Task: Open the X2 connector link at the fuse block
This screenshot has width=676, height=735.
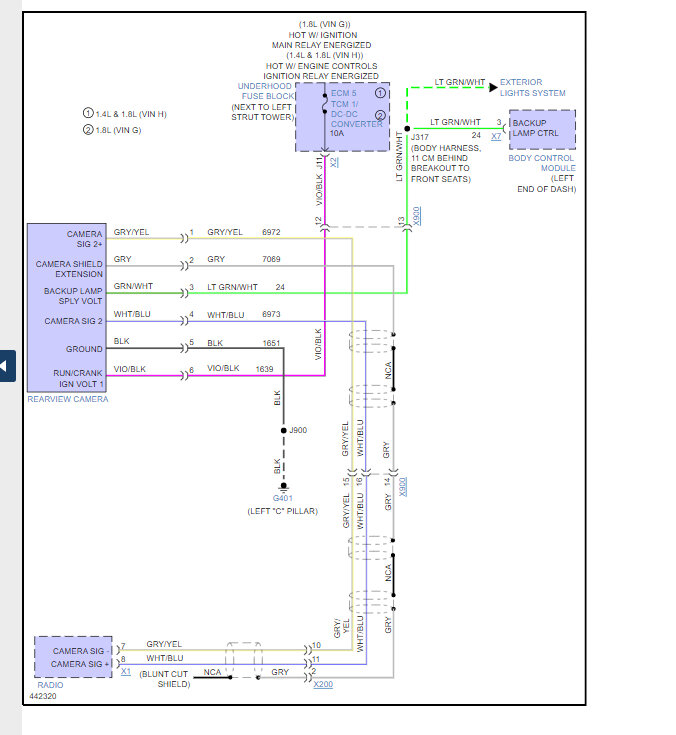Action: (334, 162)
